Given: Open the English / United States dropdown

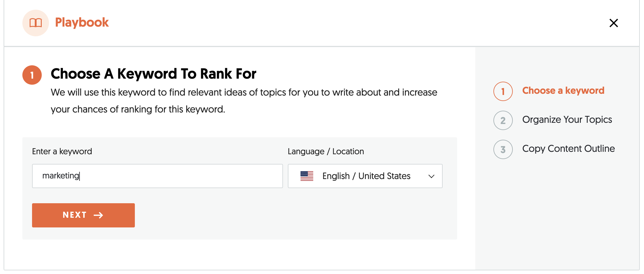Looking at the screenshot, I should pos(366,176).
